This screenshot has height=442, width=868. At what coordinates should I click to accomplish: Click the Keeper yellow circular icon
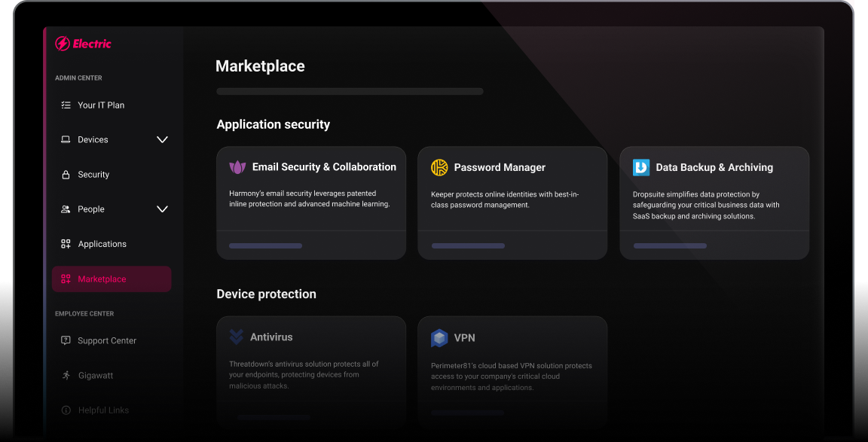point(439,168)
